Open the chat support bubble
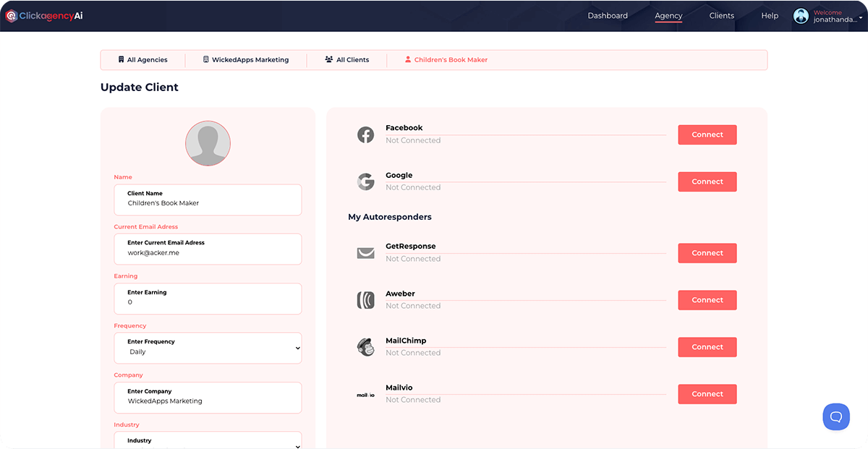This screenshot has height=449, width=868. tap(836, 416)
